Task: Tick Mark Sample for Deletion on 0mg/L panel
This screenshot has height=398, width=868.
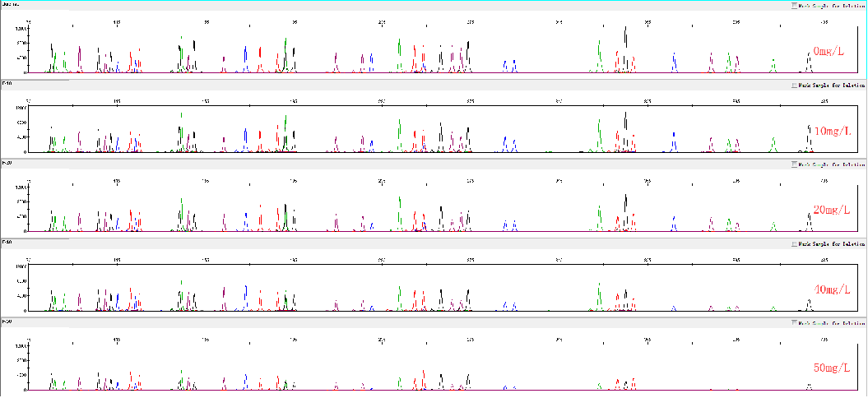Action: [795, 6]
